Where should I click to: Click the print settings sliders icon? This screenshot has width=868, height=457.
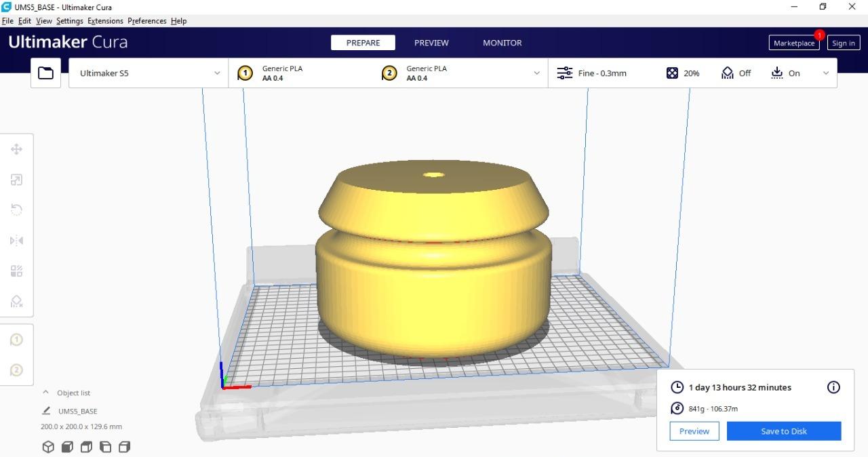pyautogui.click(x=564, y=73)
